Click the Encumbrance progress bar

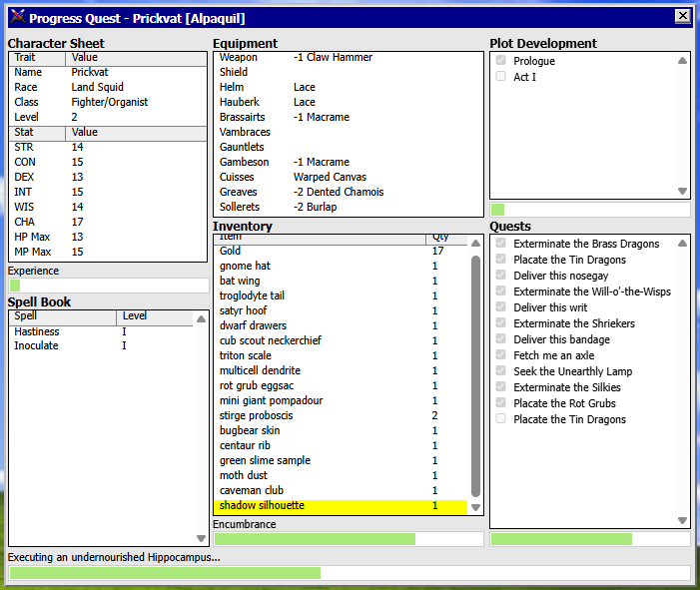point(349,539)
